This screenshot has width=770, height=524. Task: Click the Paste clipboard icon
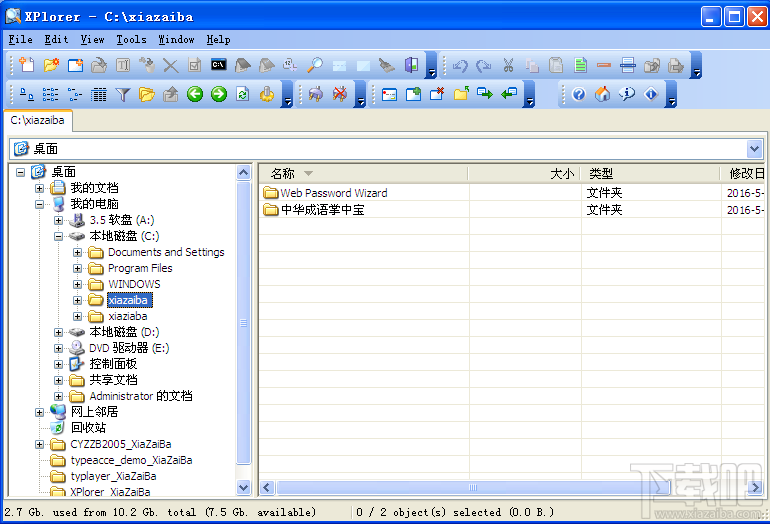tap(556, 65)
